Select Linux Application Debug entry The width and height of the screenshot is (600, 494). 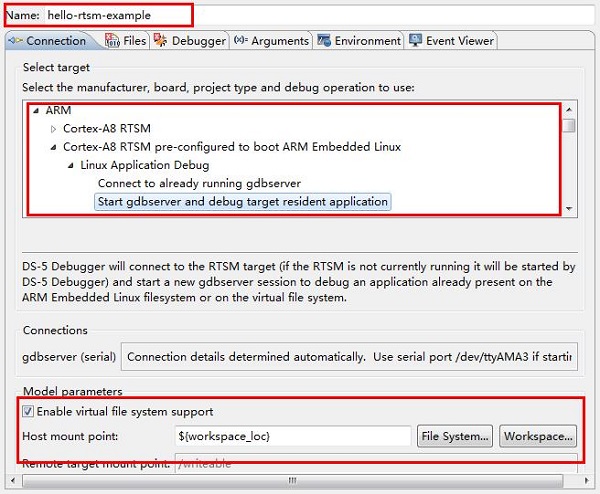pyautogui.click(x=145, y=165)
